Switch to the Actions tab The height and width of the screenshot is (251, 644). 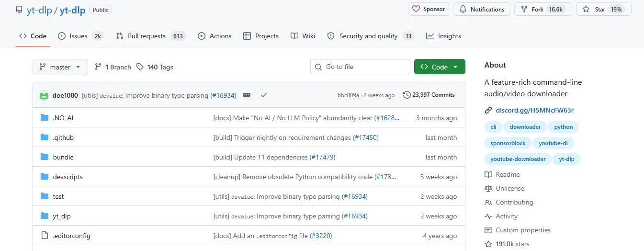[215, 36]
